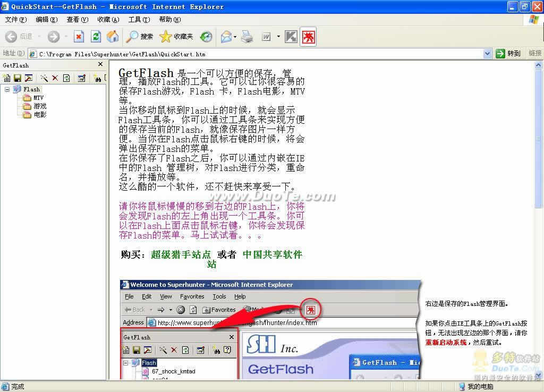
Task: Go back with the 后退 button
Action: click(18, 37)
